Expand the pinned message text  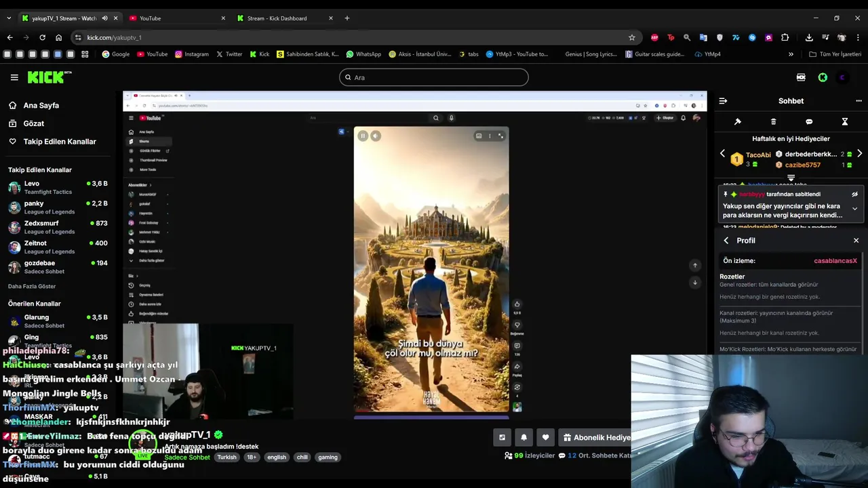[x=854, y=209]
